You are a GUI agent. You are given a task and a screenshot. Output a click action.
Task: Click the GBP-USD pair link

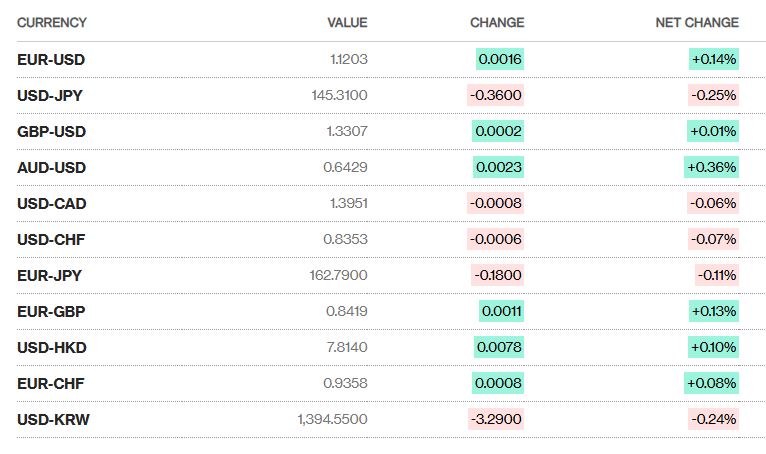coord(51,131)
